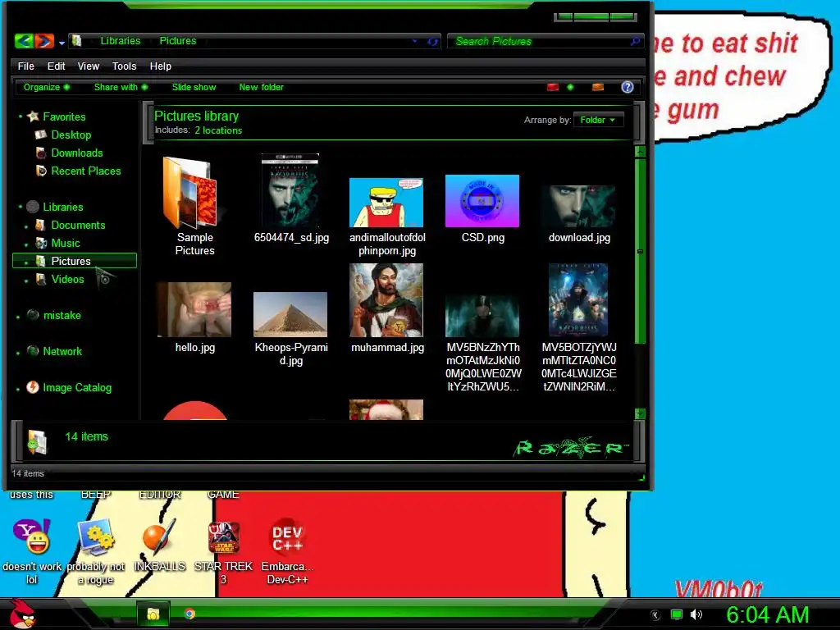Click the Network icon in the sidebar

tap(33, 351)
